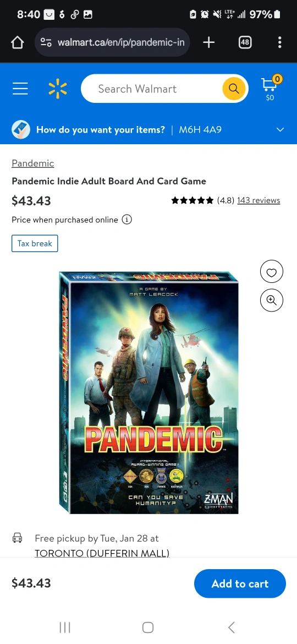Tap the yellow search magnifier button
This screenshot has width=297, height=644.
click(x=234, y=88)
